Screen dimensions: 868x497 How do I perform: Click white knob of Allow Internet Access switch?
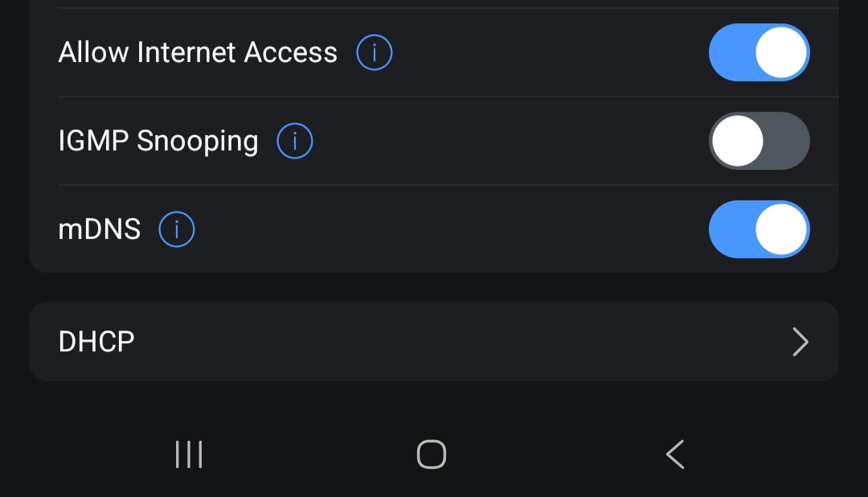pos(781,53)
